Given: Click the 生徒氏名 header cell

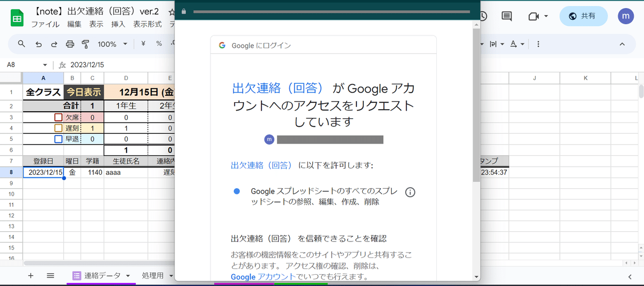Looking at the screenshot, I should pos(126,161).
